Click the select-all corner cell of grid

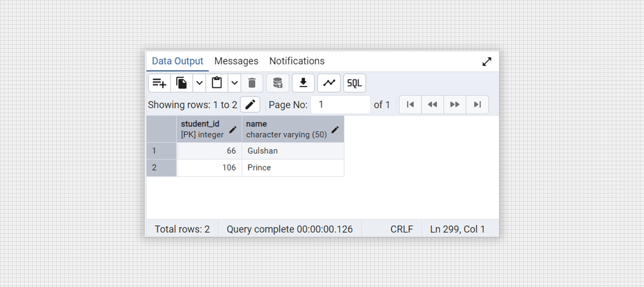coord(162,129)
